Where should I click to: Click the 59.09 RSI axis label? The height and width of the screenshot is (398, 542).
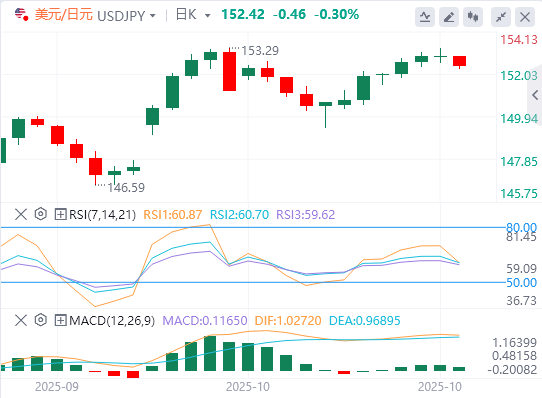click(x=521, y=268)
